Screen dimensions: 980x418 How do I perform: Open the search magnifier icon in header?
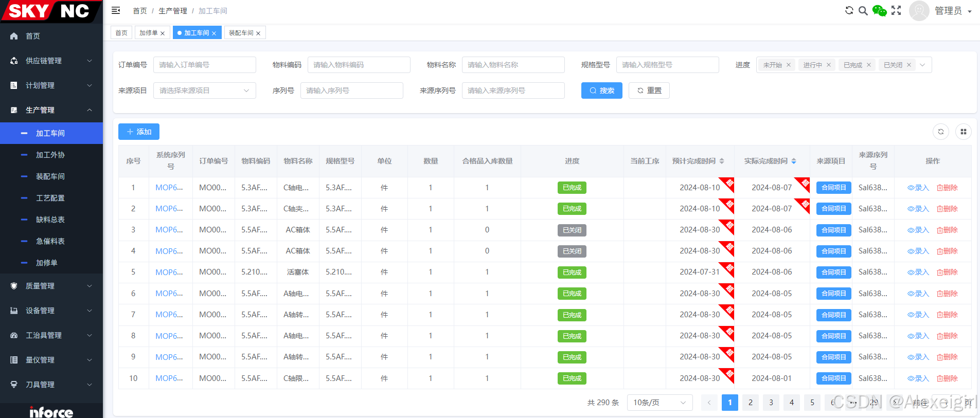point(863,10)
